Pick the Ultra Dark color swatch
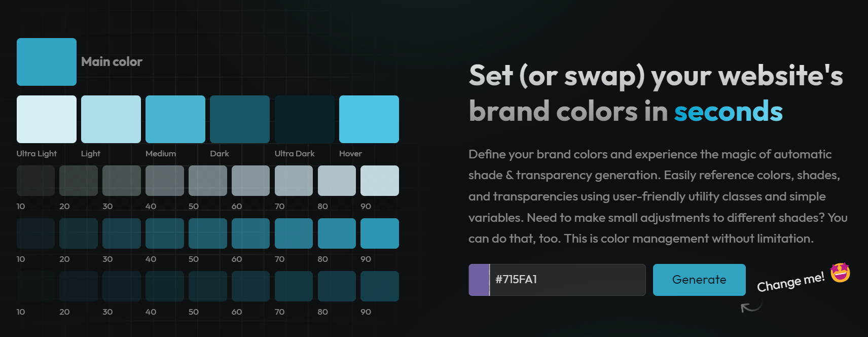 point(304,119)
